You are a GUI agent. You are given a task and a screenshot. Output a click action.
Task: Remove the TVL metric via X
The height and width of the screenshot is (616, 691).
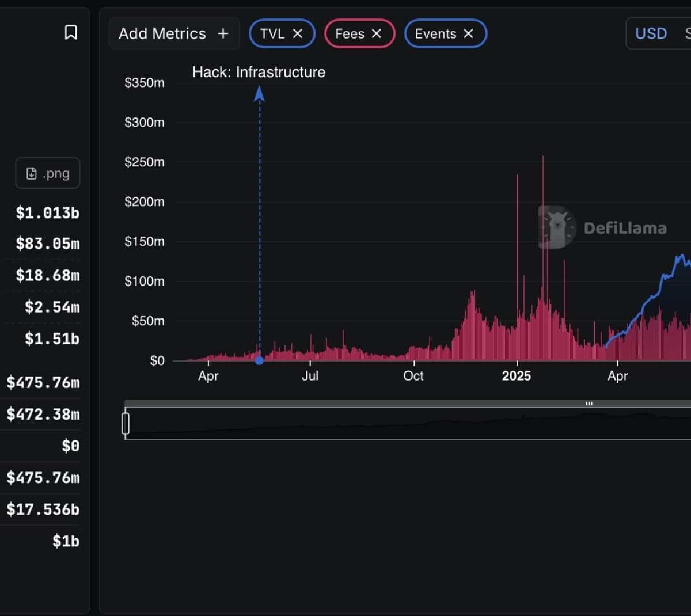tap(298, 33)
